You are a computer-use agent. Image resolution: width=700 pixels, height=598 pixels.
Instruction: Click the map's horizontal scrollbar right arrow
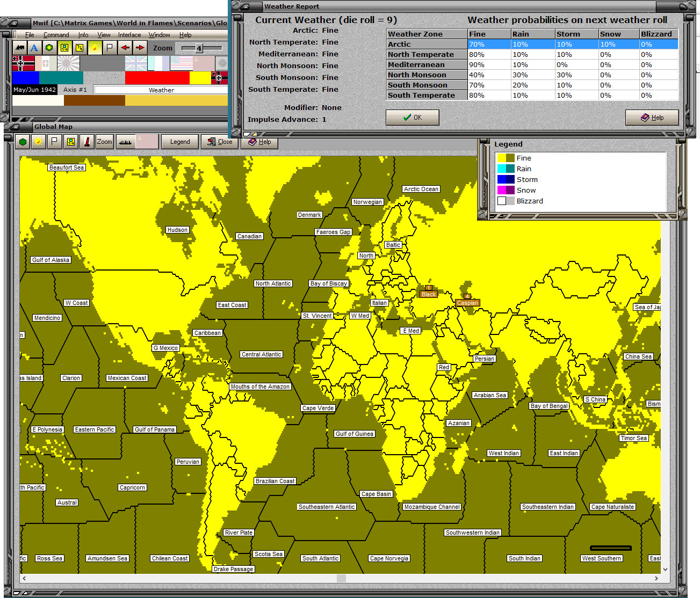point(656,578)
